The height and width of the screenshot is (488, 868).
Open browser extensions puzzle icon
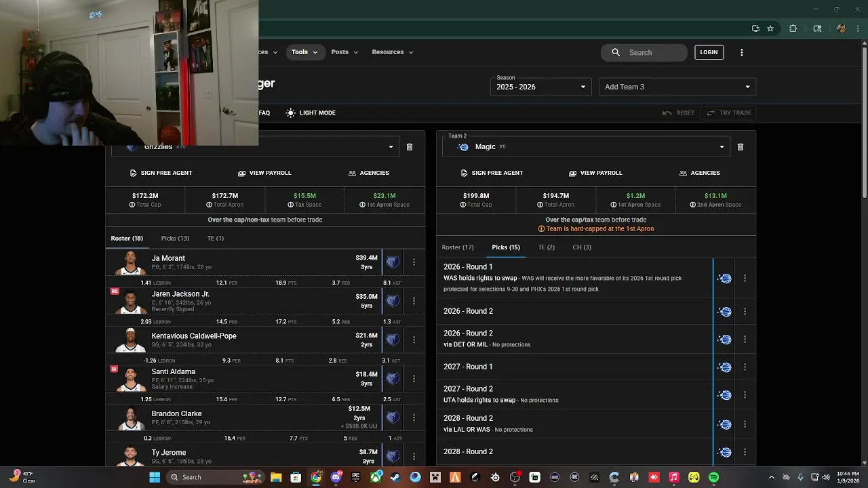[793, 28]
